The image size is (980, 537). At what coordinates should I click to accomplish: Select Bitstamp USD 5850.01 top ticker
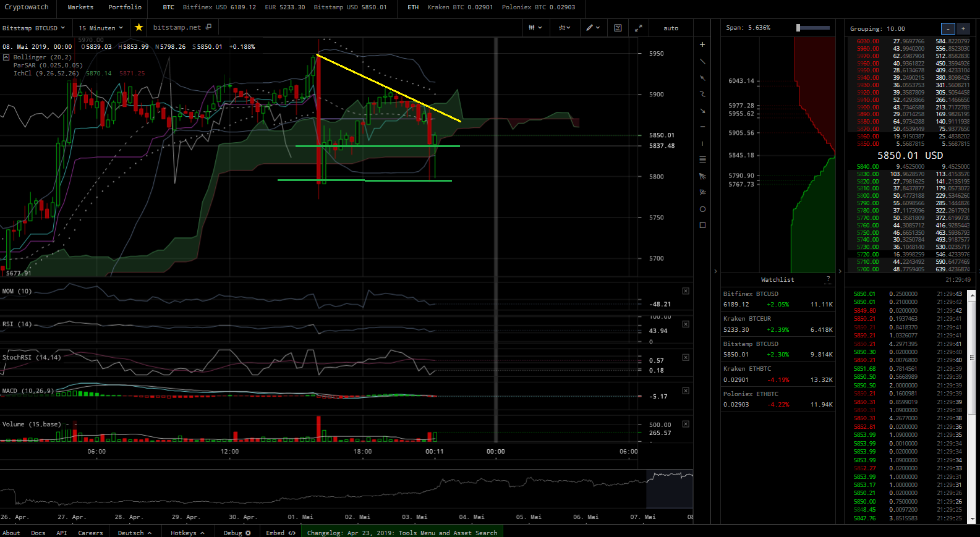coord(350,7)
